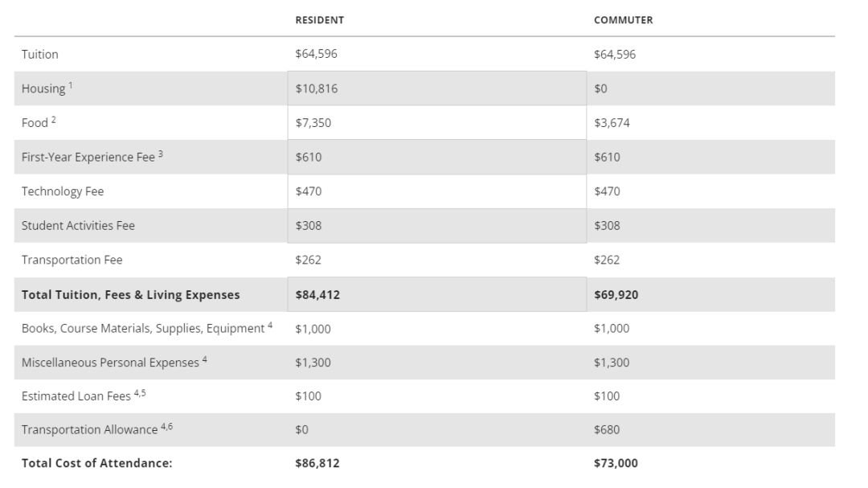This screenshot has height=488, width=868.
Task: Click the RESIDENT column header
Action: coord(319,21)
